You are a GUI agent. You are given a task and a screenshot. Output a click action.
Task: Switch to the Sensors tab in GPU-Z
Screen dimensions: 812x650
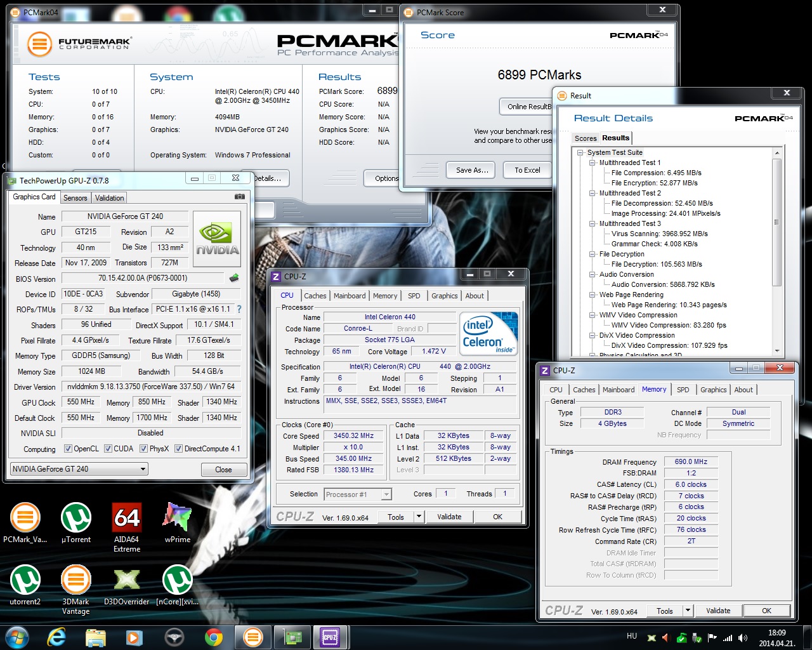pos(75,198)
